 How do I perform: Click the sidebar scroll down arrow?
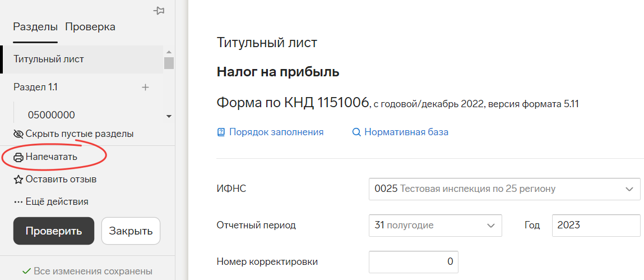pos(168,117)
